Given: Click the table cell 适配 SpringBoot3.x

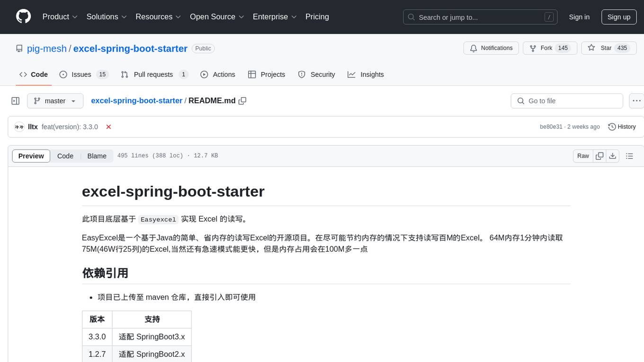Looking at the screenshot, I should (152, 337).
